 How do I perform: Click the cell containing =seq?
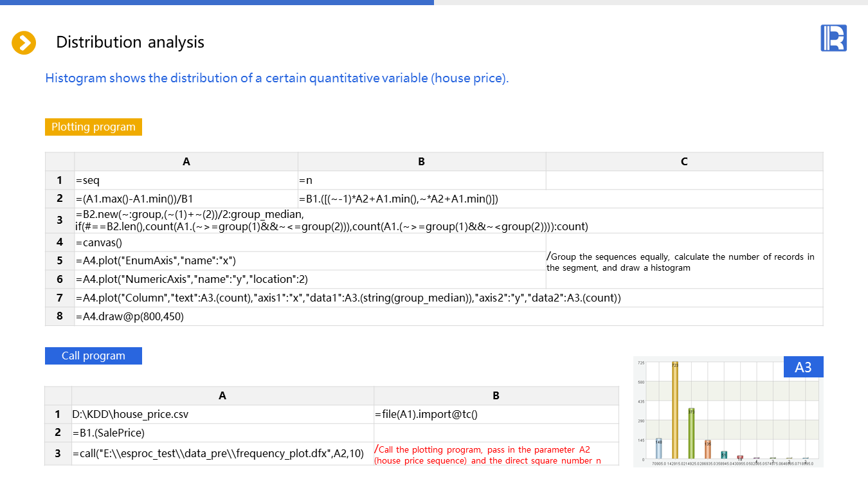click(186, 180)
